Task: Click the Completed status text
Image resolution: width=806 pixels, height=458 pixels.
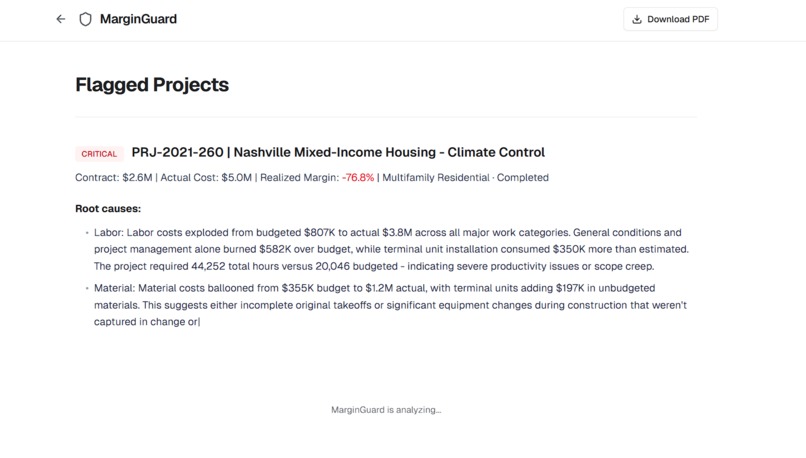Action: click(x=523, y=177)
